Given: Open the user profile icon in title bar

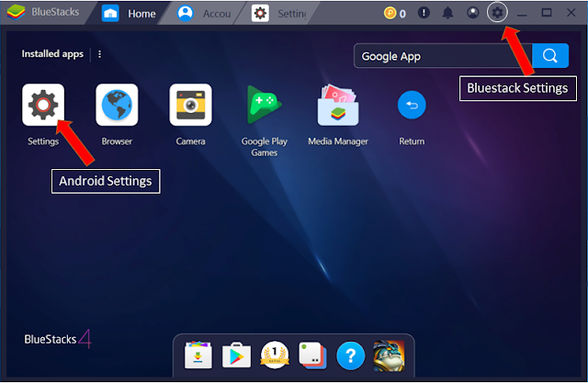Looking at the screenshot, I should tap(473, 13).
